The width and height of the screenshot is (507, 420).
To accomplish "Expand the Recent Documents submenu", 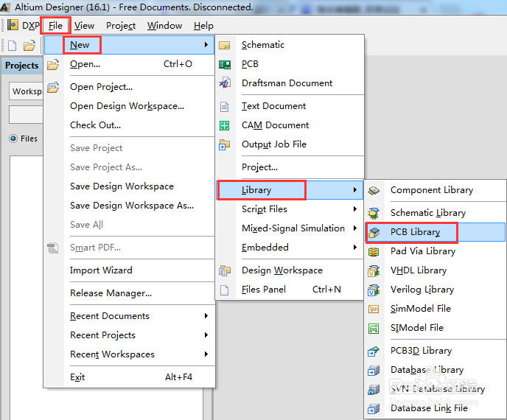I will coord(206,316).
